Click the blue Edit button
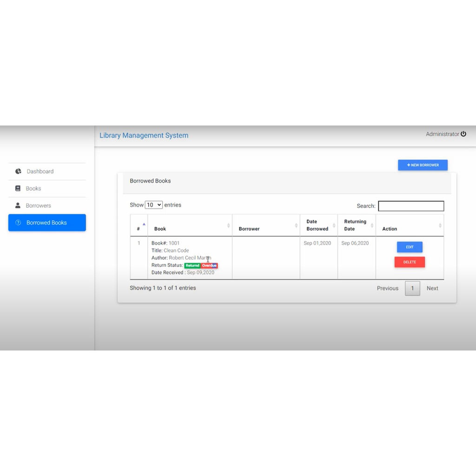This screenshot has width=476, height=476. click(x=410, y=247)
